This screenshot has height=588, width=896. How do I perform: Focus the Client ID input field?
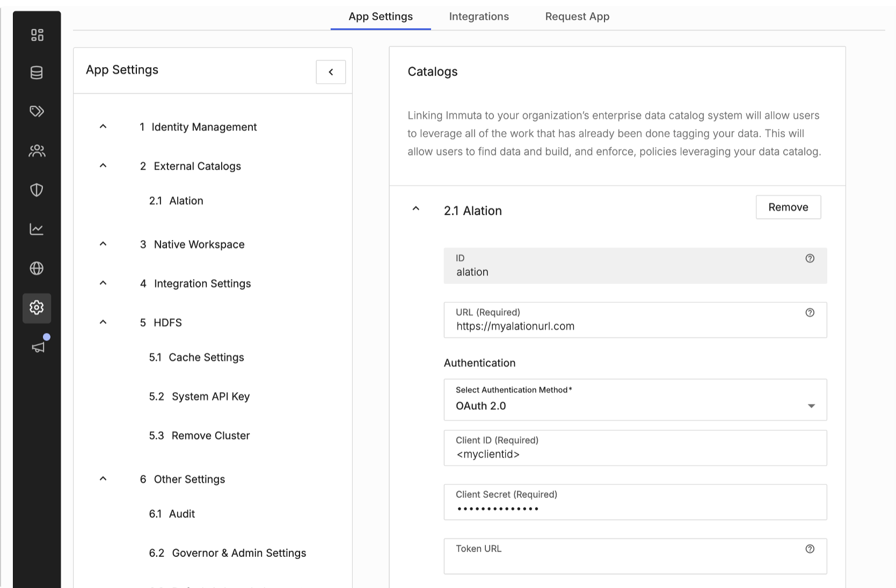(x=635, y=448)
